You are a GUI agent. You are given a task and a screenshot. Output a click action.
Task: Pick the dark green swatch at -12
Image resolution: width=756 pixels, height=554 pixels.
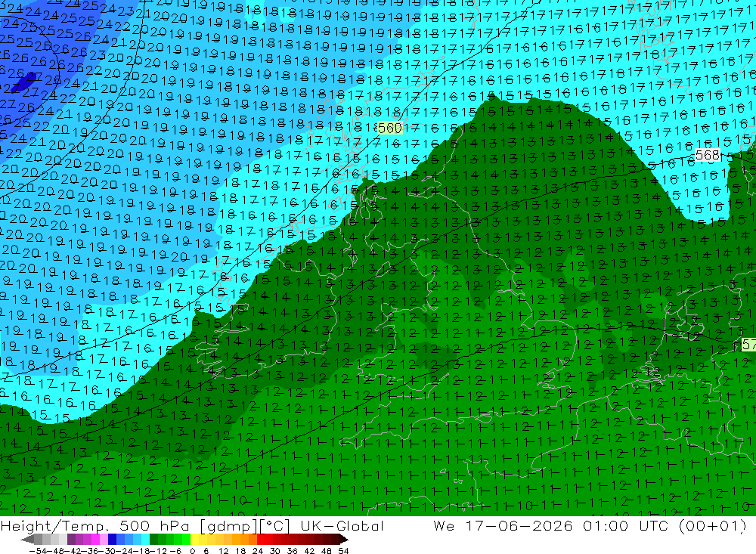point(153,540)
